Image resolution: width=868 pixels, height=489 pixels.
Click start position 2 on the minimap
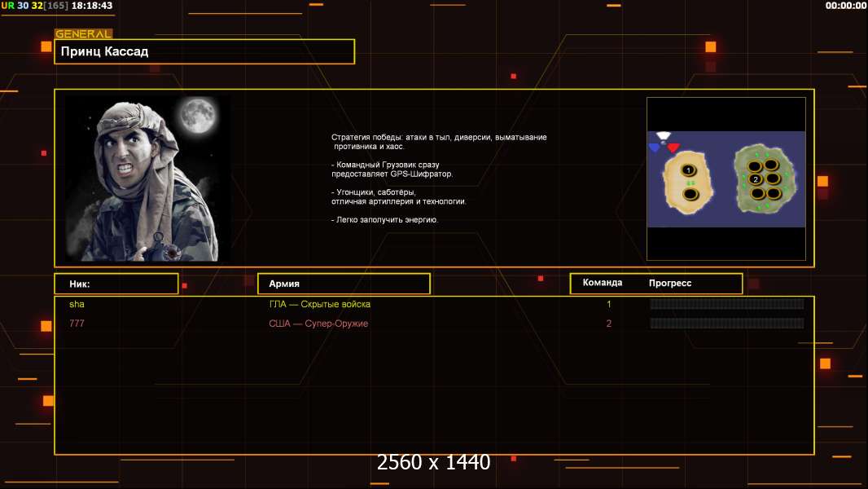(x=756, y=179)
